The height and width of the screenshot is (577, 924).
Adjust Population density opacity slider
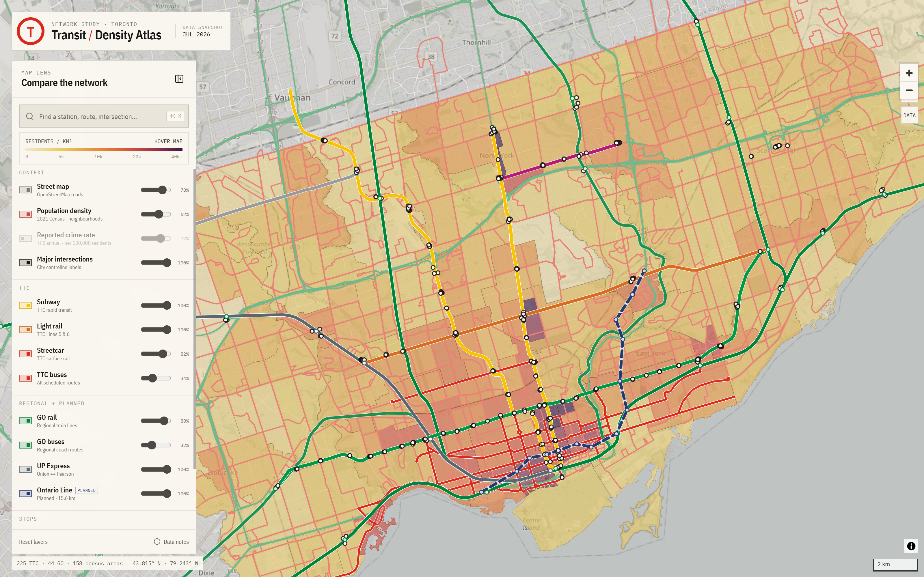[x=156, y=214]
